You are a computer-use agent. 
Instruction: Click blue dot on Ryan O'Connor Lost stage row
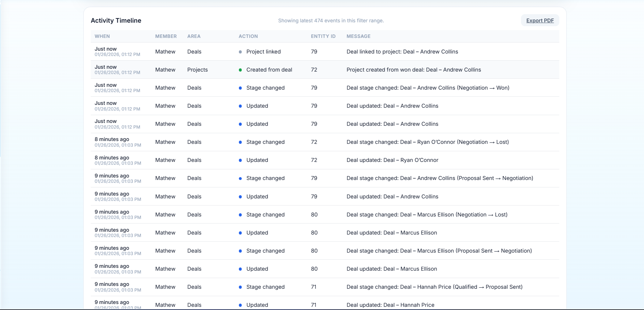click(x=240, y=142)
